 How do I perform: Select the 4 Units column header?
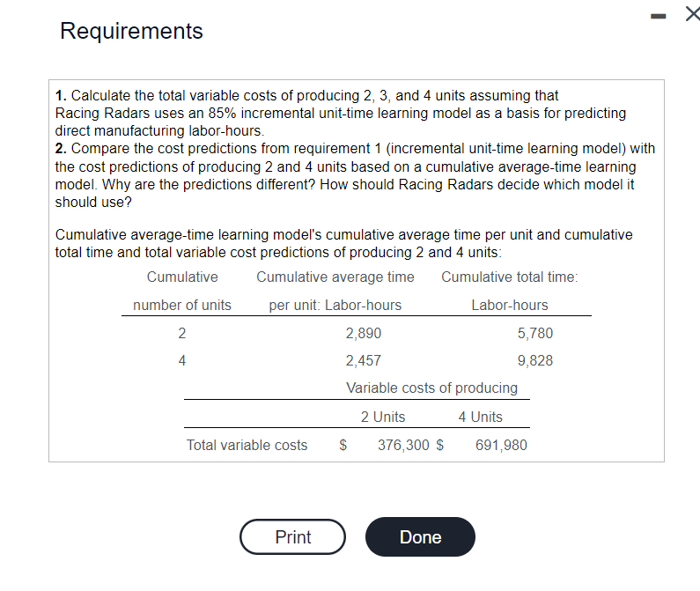pos(480,417)
